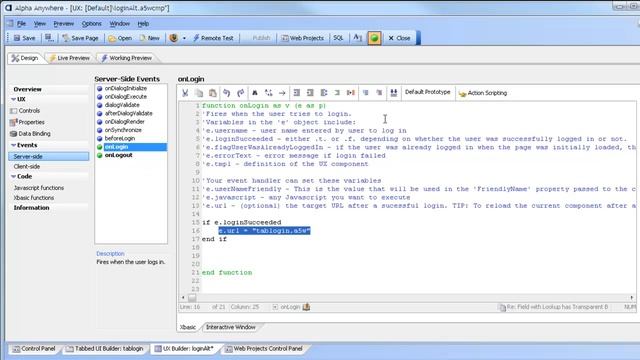Click the Cut scissors icon in editor toolbar
This screenshot has height=360, width=640.
coord(185,93)
